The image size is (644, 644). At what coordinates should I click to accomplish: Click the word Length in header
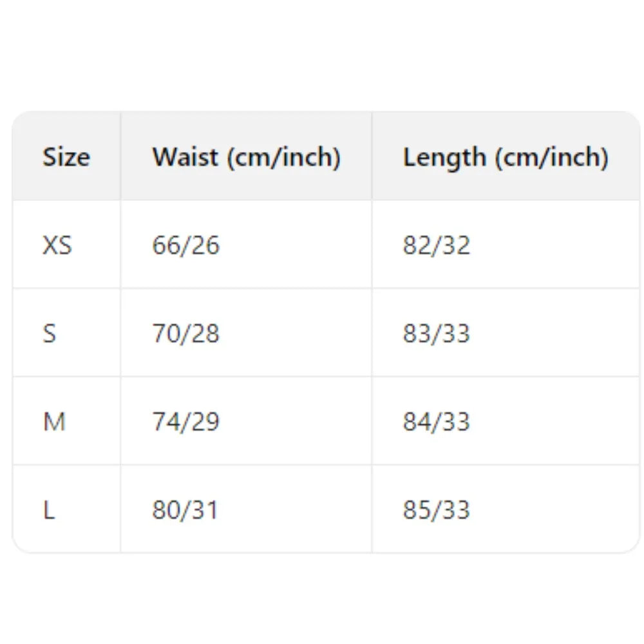point(444,157)
